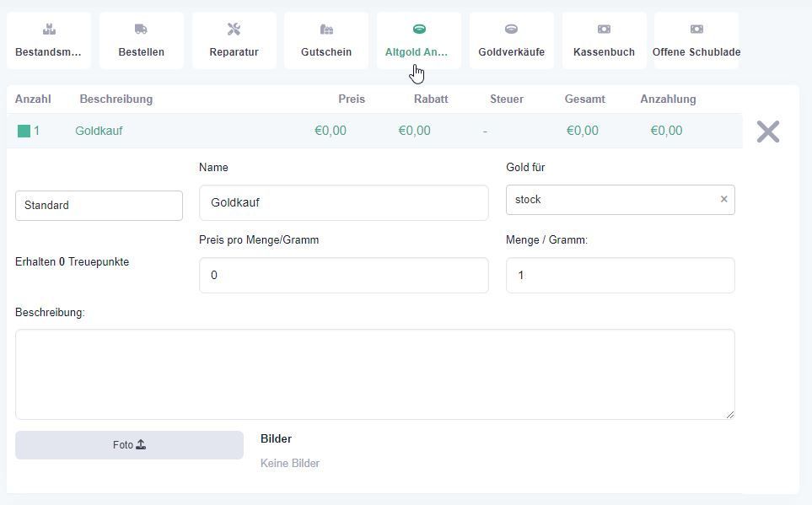Open Reparatur tools icon
Viewport: 812px width, 505px height.
234,29
